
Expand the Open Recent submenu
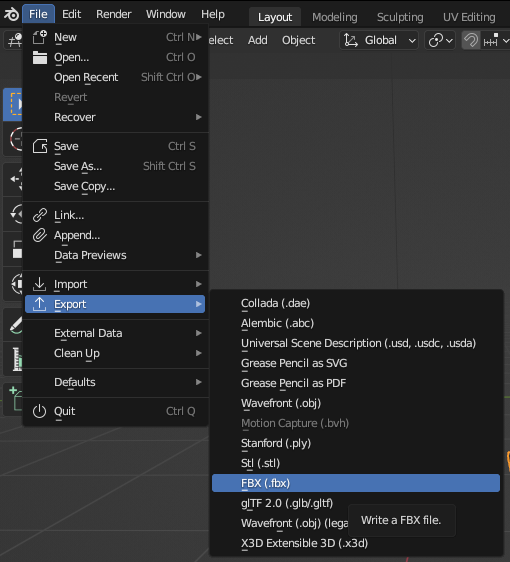click(115, 77)
